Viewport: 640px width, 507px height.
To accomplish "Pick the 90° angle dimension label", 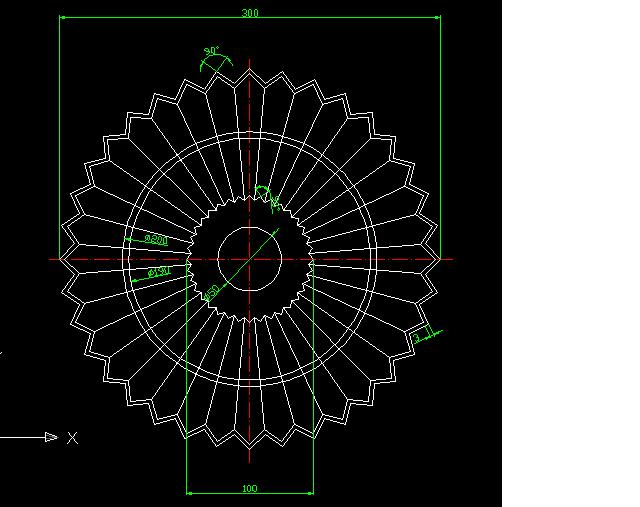I will coord(211,51).
